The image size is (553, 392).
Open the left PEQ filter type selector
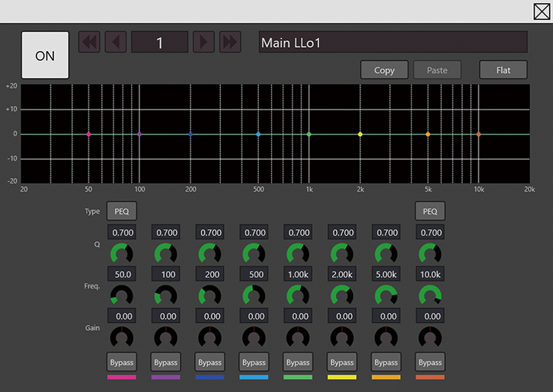coord(122,211)
